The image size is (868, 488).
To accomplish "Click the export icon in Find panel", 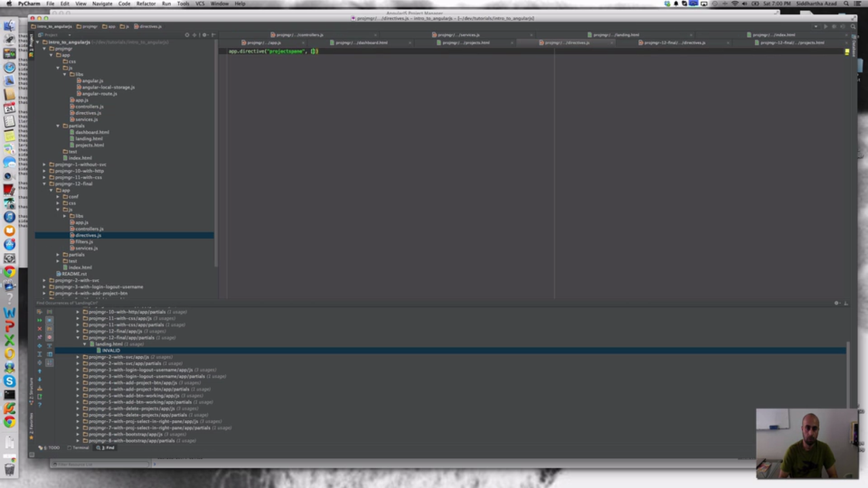I will pyautogui.click(x=39, y=396).
